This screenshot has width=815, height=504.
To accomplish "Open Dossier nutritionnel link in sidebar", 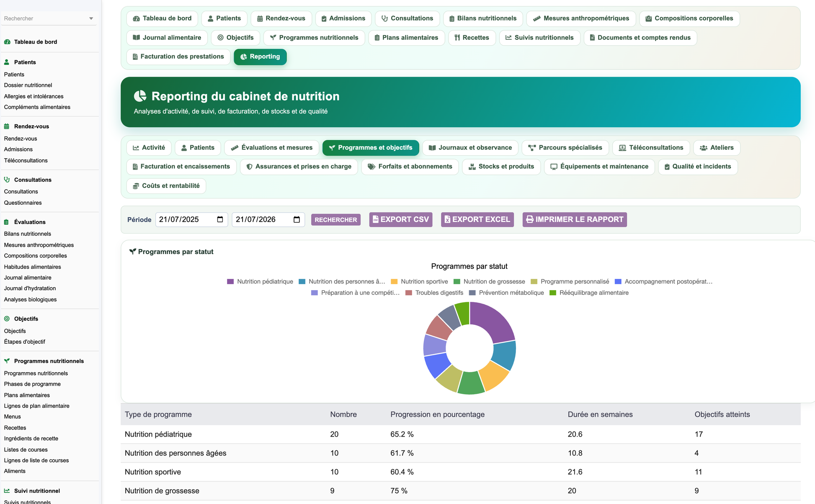I will 28,85.
